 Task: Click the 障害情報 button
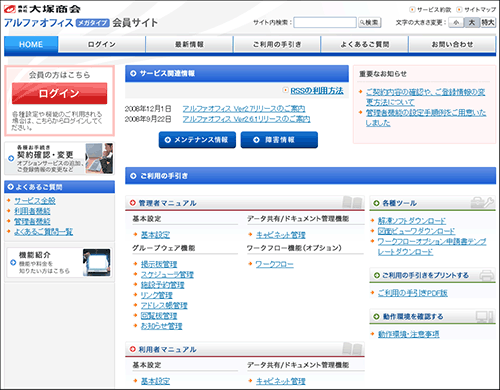(x=279, y=140)
